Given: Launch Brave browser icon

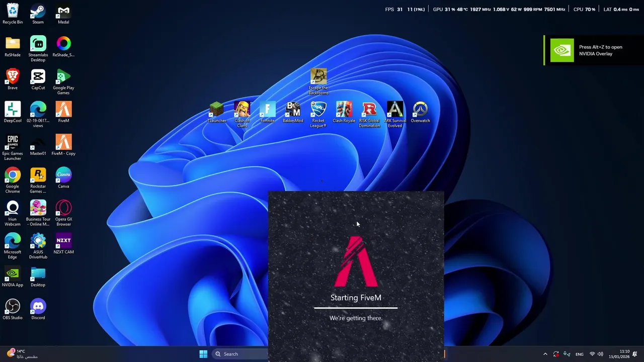Looking at the screenshot, I should tap(13, 79).
